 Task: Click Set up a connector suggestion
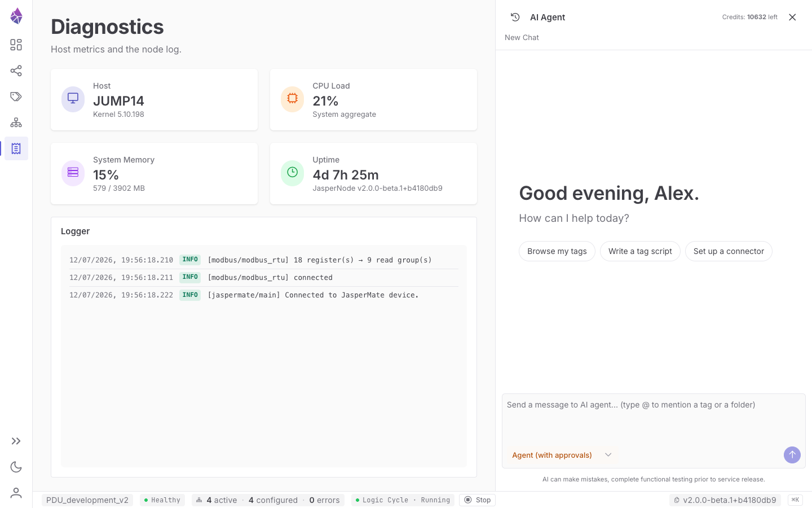pyautogui.click(x=729, y=251)
